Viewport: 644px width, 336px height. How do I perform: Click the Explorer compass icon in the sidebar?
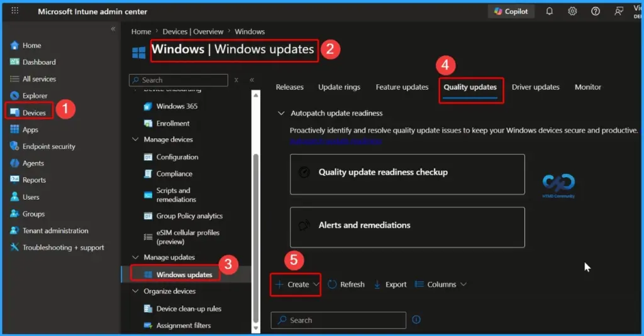[14, 95]
